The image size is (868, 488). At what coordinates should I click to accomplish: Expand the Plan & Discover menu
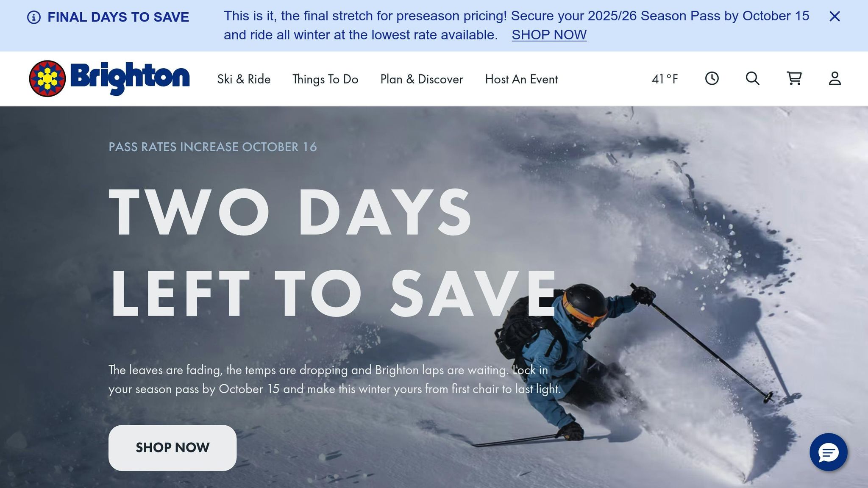422,79
